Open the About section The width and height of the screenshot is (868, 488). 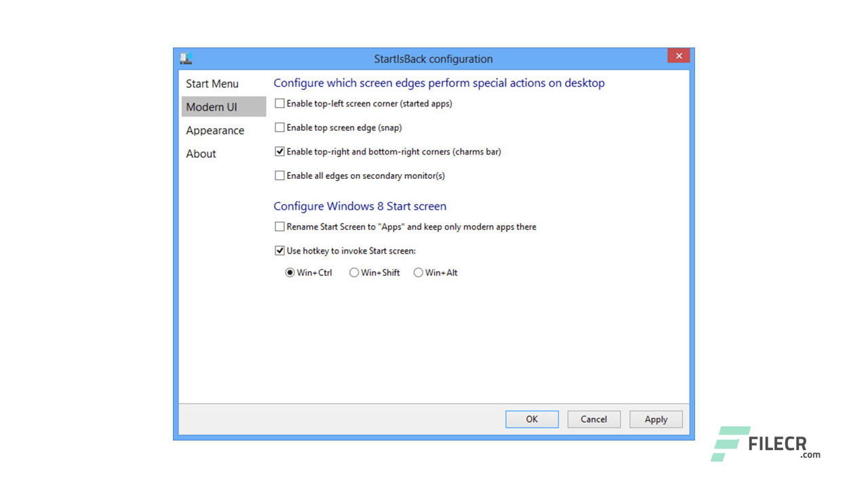[x=201, y=154]
